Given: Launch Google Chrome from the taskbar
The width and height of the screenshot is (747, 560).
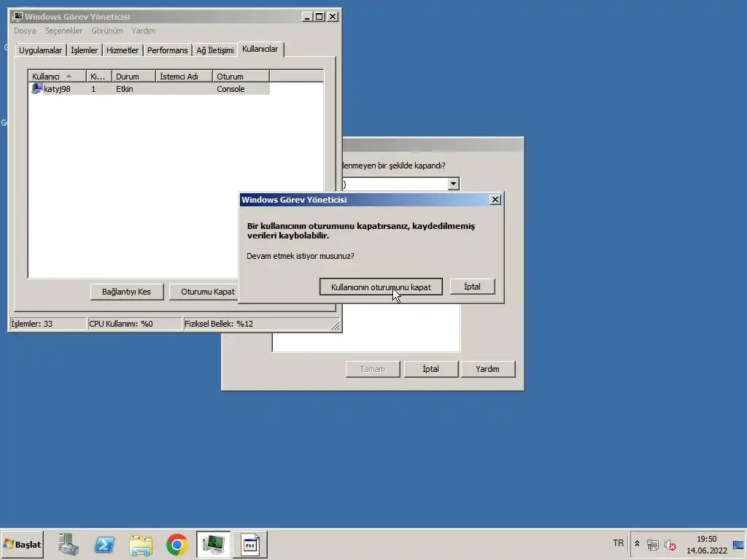Looking at the screenshot, I should [177, 544].
